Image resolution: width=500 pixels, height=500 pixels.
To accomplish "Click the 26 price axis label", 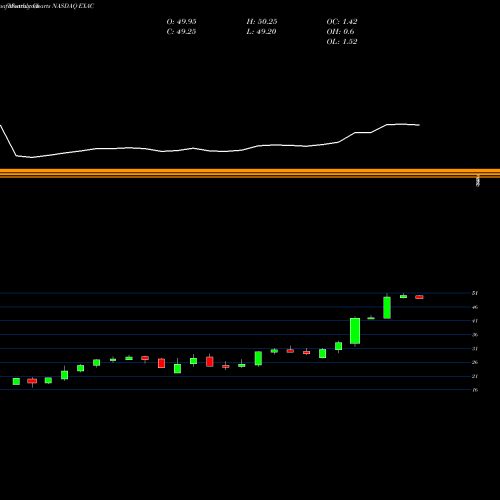I will pos(475,362).
